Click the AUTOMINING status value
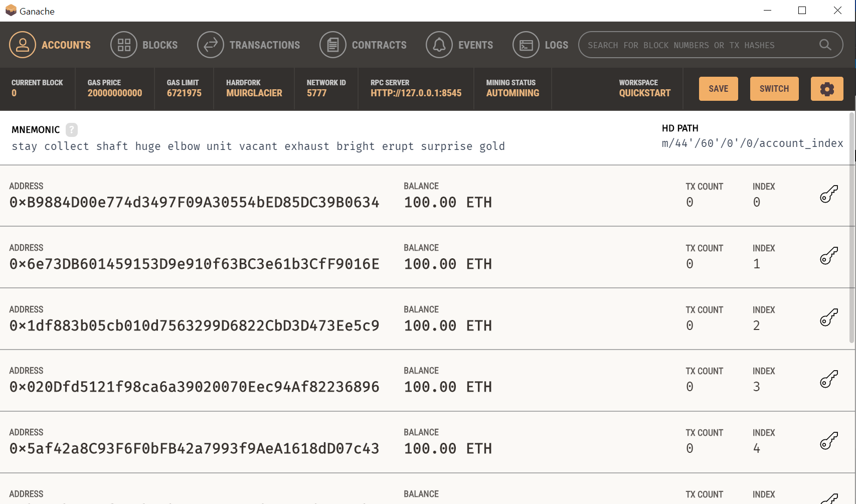 (512, 93)
